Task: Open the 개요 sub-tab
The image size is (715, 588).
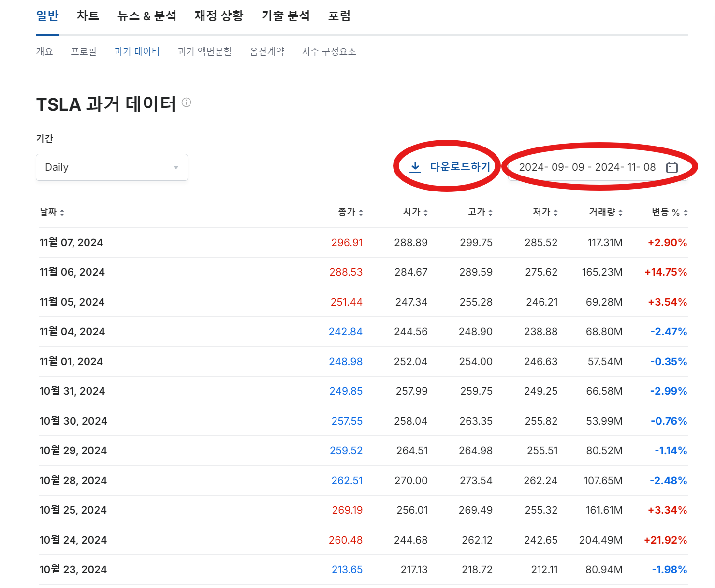Action: coord(44,51)
